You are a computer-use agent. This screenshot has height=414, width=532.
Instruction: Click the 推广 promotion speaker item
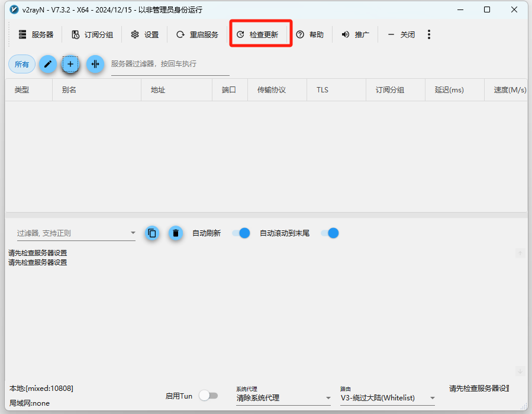coord(355,35)
